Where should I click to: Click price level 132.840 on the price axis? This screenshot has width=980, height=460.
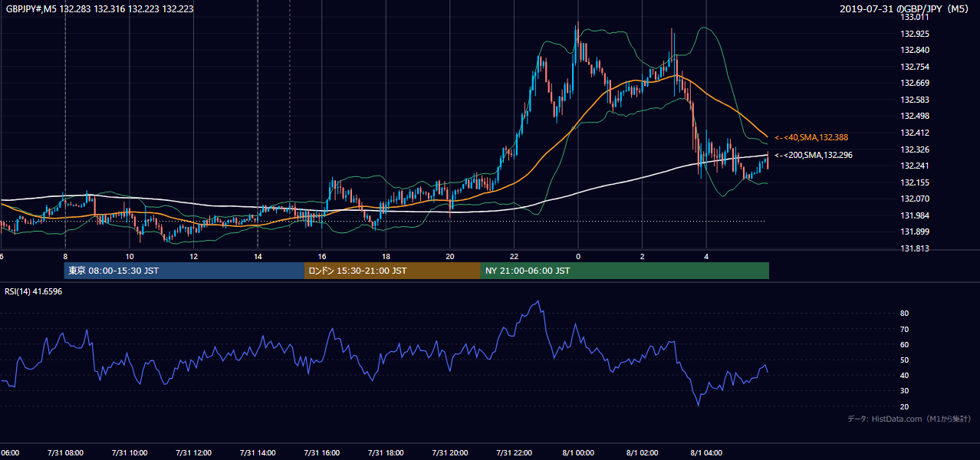coord(916,50)
